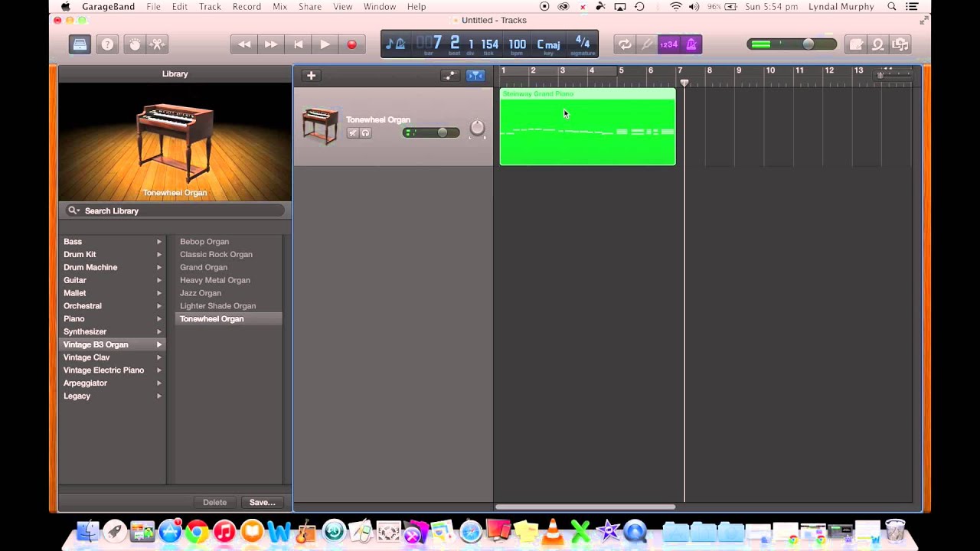Open the Record menu
Viewport: 980px width, 551px height.
point(247,7)
